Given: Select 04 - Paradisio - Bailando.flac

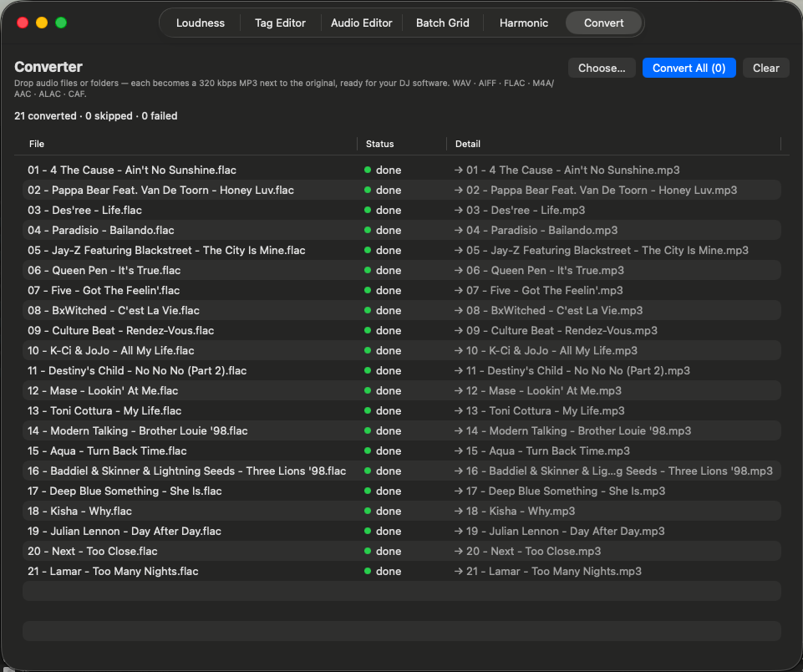Looking at the screenshot, I should click(100, 230).
